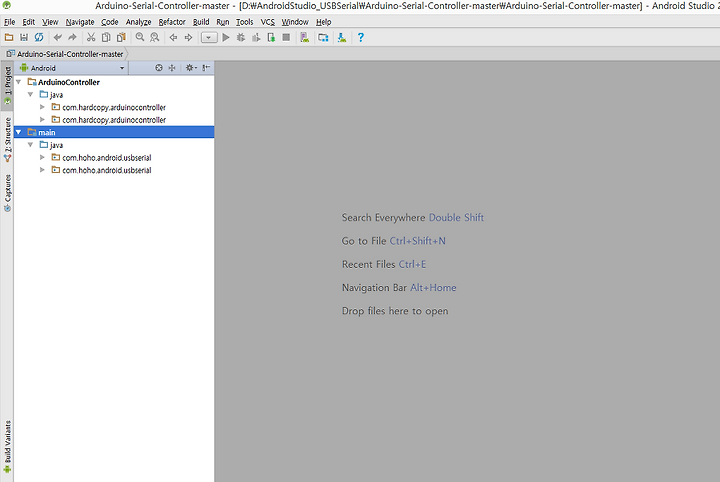The image size is (720, 482).
Task: Open the Analyze menu
Action: (138, 22)
